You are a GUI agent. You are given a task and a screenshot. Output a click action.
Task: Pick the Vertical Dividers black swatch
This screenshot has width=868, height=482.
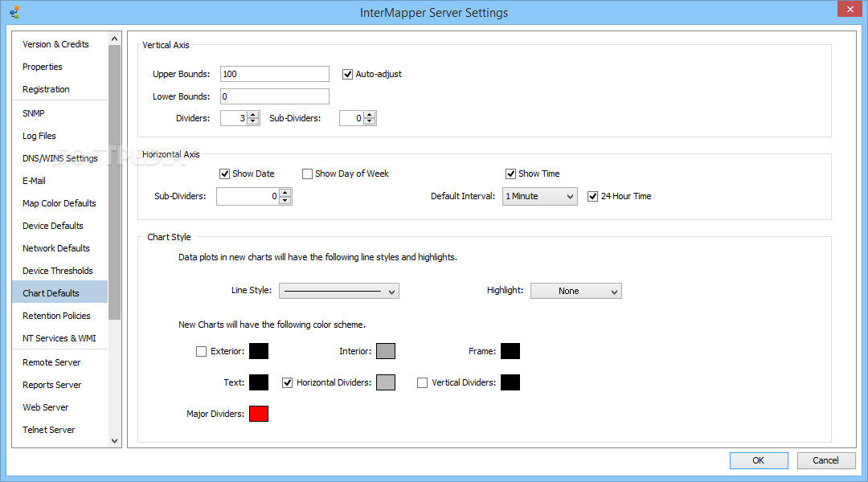(x=510, y=382)
